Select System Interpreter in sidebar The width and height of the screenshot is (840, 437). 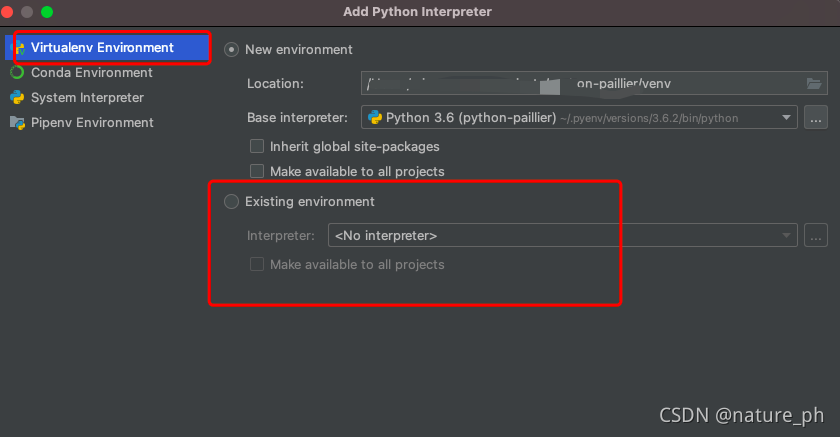pyautogui.click(x=87, y=97)
